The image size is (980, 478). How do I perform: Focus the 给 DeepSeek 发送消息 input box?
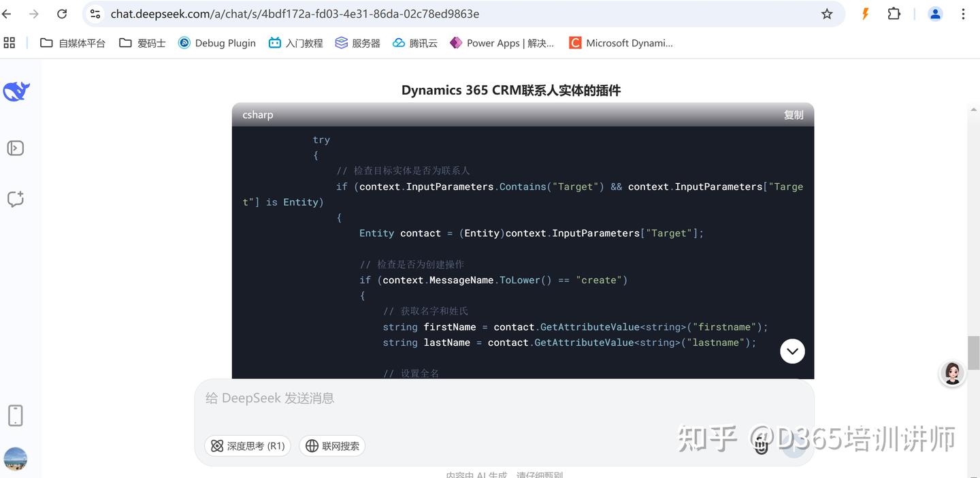tap(504, 398)
